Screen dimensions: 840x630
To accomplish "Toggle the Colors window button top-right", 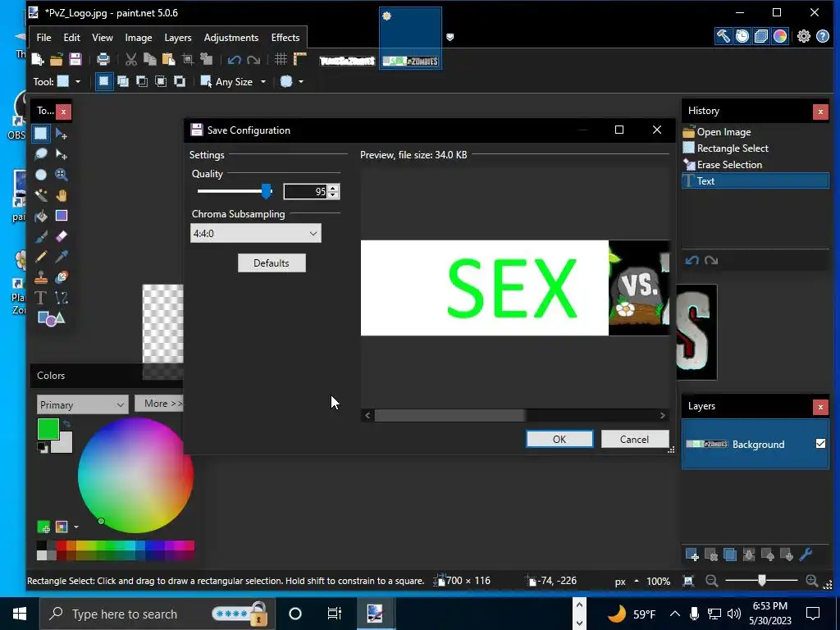I will 780,36.
